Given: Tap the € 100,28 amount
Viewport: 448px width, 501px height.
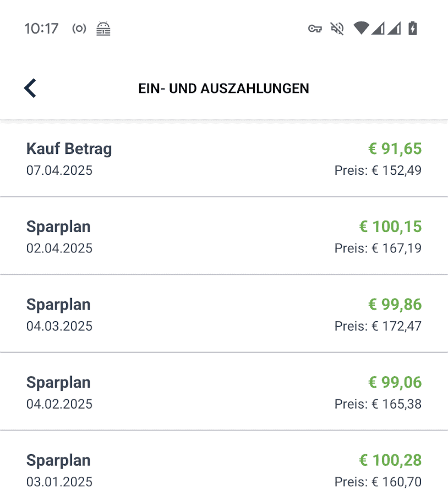Looking at the screenshot, I should (x=390, y=460).
